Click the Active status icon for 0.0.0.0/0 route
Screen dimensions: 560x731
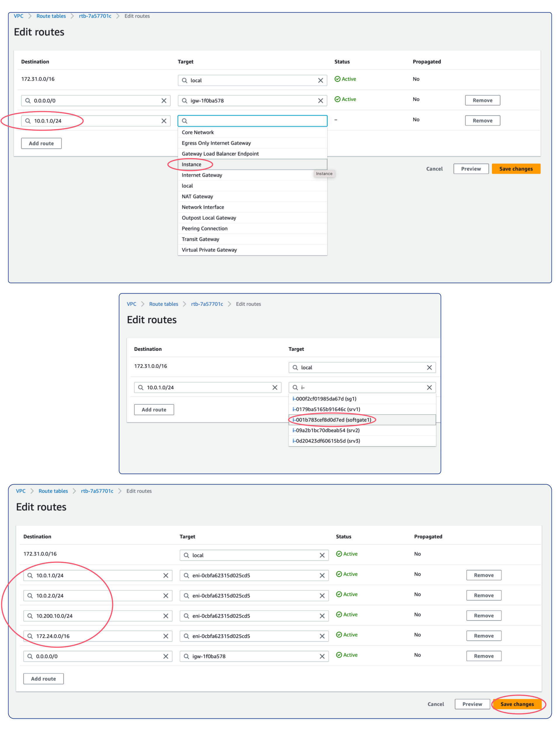[338, 99]
